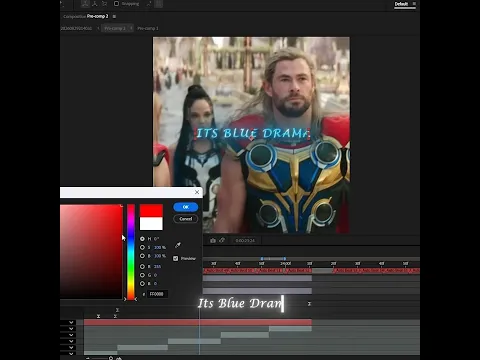
Task: Select the blue channel radio button
Action: coord(142,283)
